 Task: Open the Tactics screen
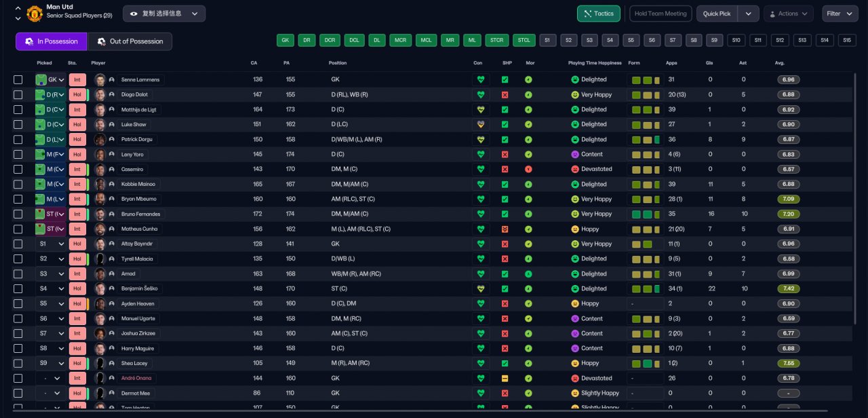[x=599, y=14]
